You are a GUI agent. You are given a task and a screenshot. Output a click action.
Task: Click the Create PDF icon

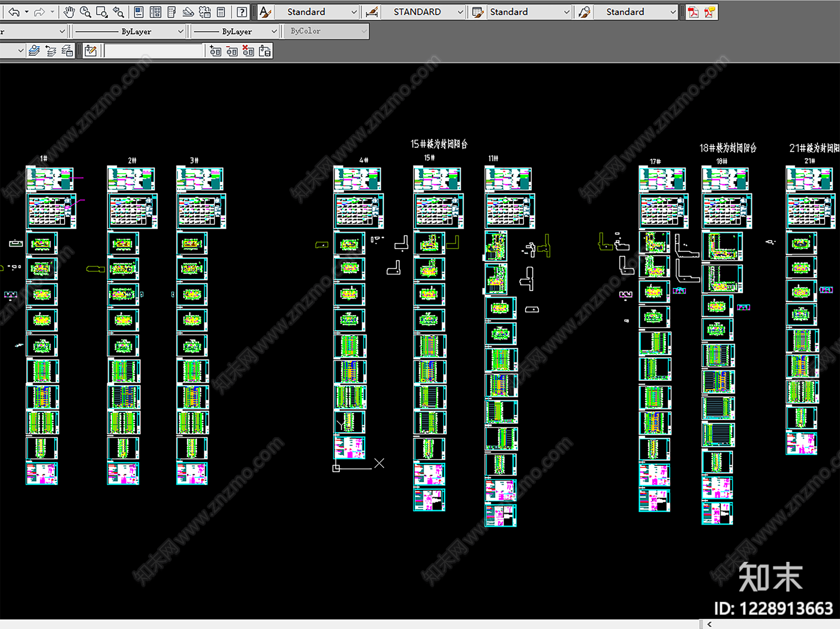point(693,12)
